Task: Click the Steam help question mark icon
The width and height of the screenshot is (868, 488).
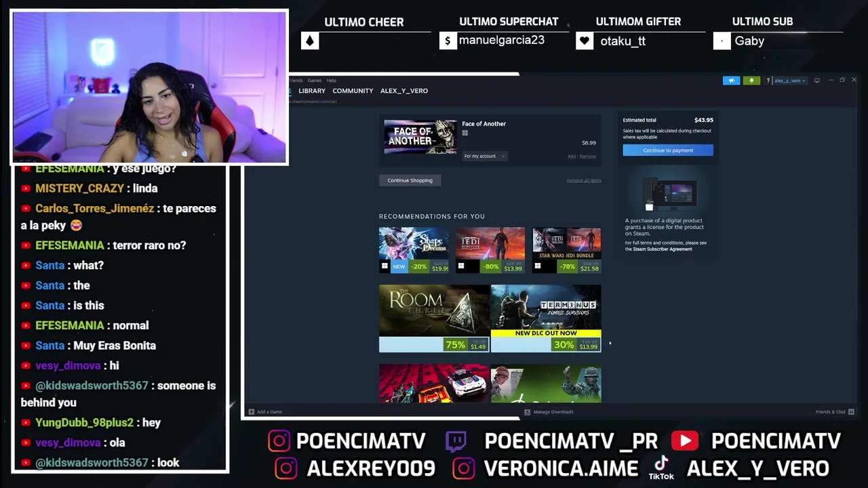Action: click(768, 81)
